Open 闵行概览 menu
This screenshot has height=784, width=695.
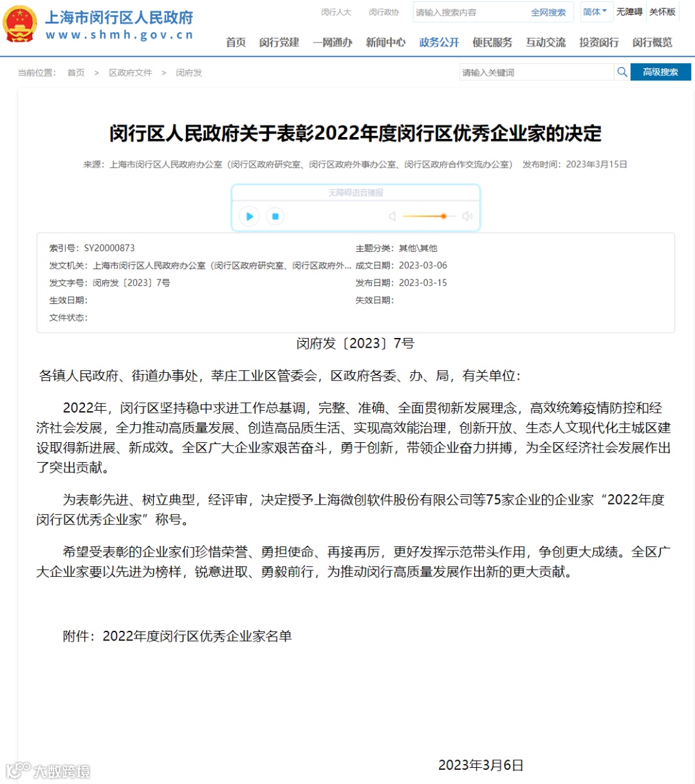(652, 42)
